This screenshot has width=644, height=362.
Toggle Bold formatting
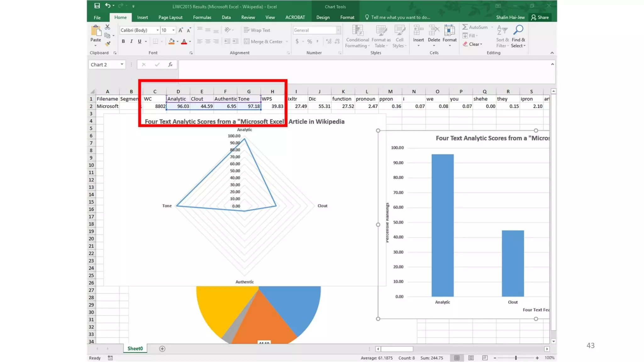coord(123,41)
